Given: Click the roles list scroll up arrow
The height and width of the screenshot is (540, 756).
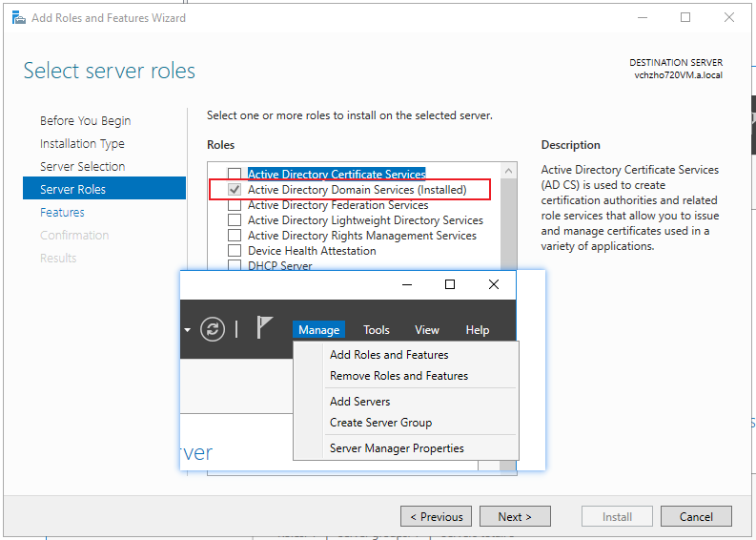Looking at the screenshot, I should [508, 171].
